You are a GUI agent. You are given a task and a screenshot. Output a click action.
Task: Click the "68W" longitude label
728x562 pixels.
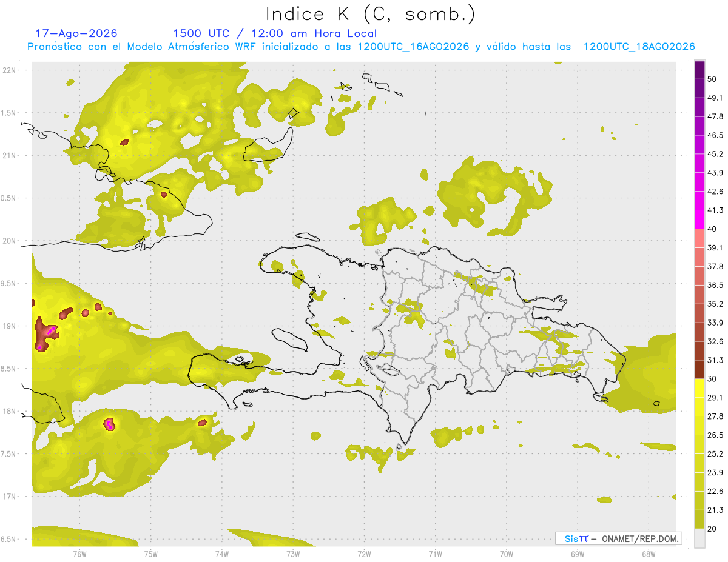(x=649, y=554)
